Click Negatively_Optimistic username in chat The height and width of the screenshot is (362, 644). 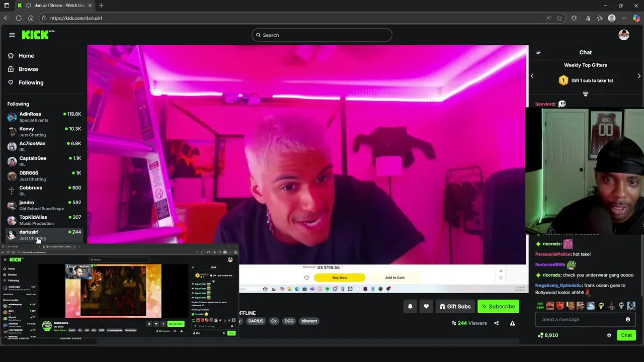tap(558, 286)
